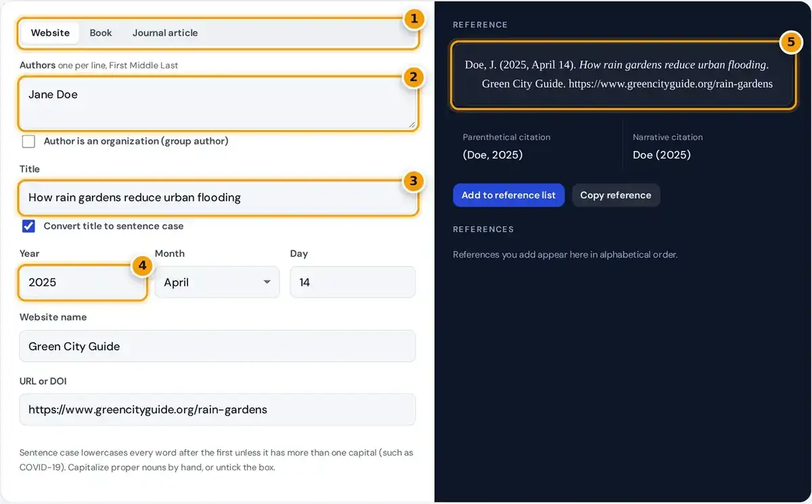Click the resize handle of Authors box
This screenshot has width=812, height=504.
point(411,124)
